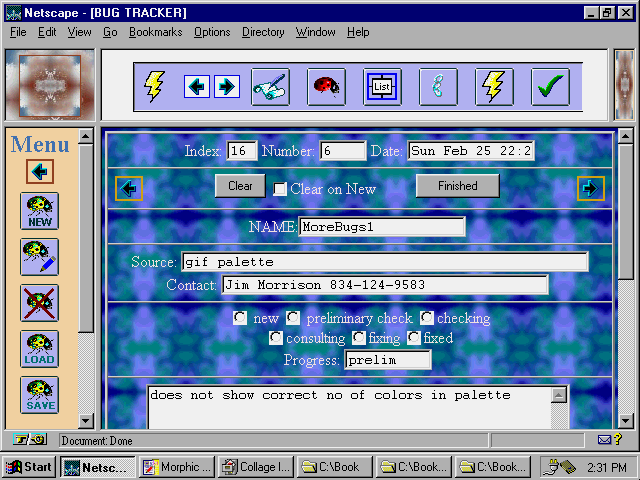Click the right arrow in top toolbar
Viewport: 640px width, 480px height.
click(227, 87)
